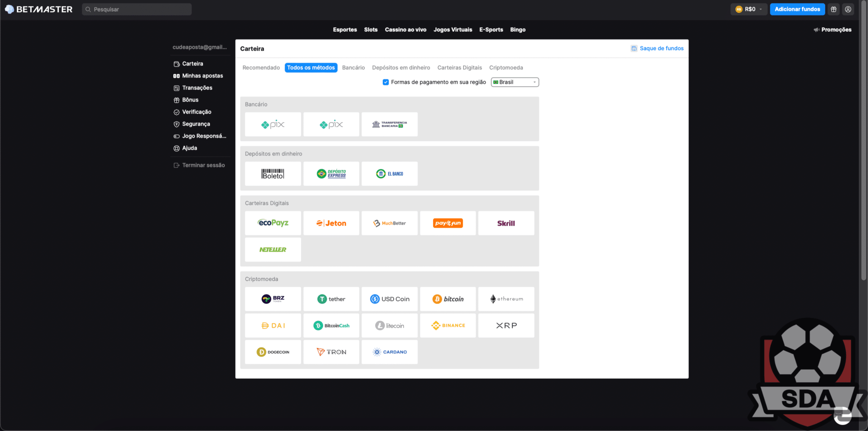Focus the Pesquisar search field
868x431 pixels.
point(137,9)
